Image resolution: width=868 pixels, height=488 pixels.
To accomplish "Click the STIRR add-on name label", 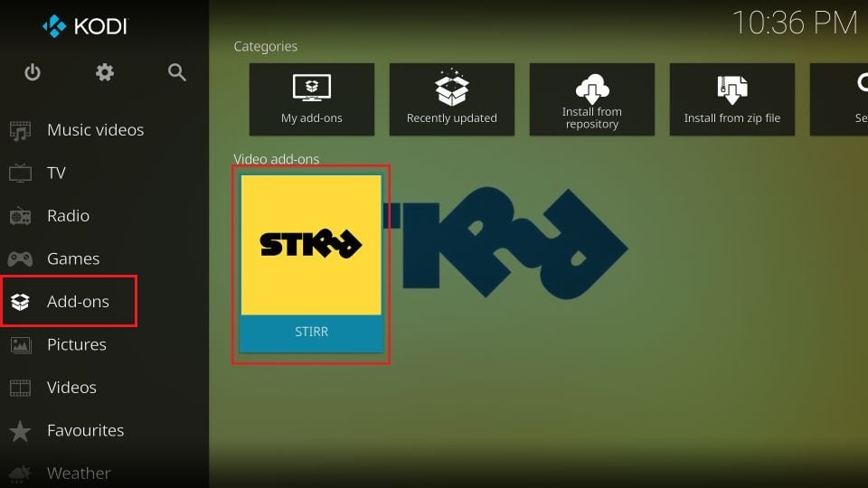I will [311, 332].
